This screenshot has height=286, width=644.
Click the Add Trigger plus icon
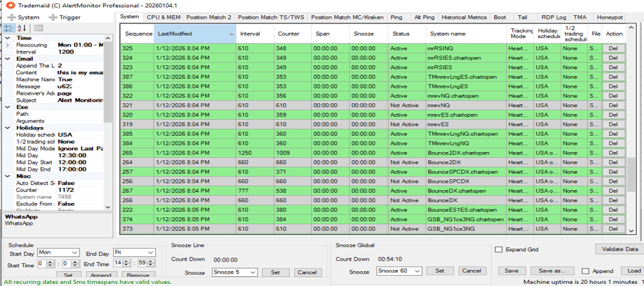pos(53,17)
